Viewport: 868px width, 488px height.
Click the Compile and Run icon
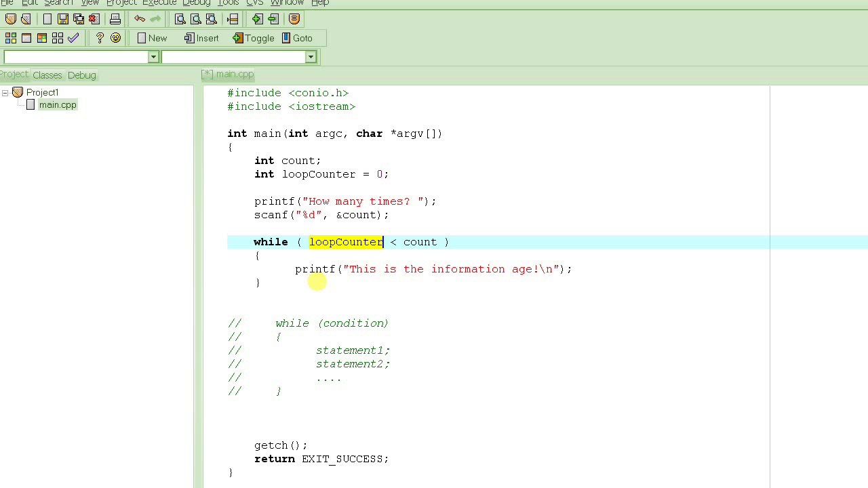pos(42,38)
